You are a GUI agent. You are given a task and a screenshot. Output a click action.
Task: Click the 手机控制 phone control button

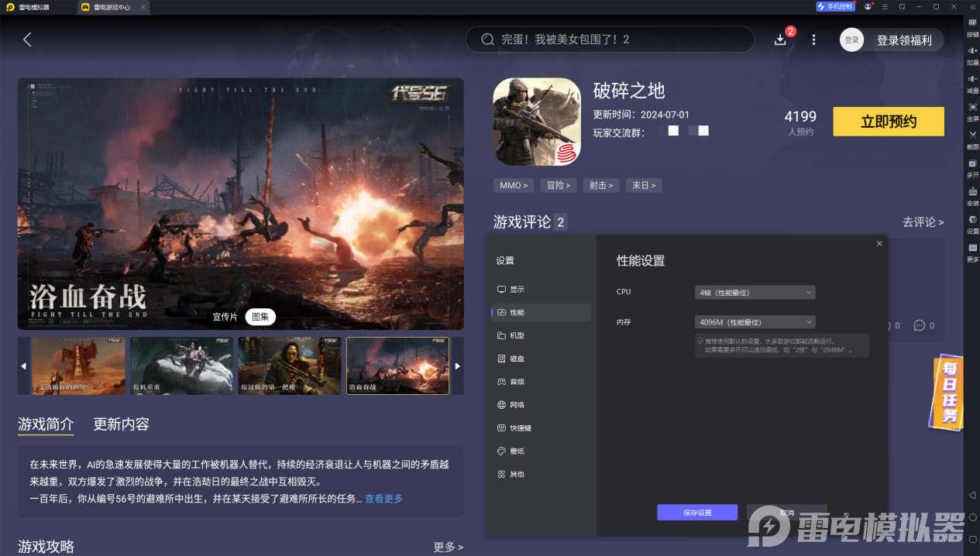pyautogui.click(x=834, y=6)
